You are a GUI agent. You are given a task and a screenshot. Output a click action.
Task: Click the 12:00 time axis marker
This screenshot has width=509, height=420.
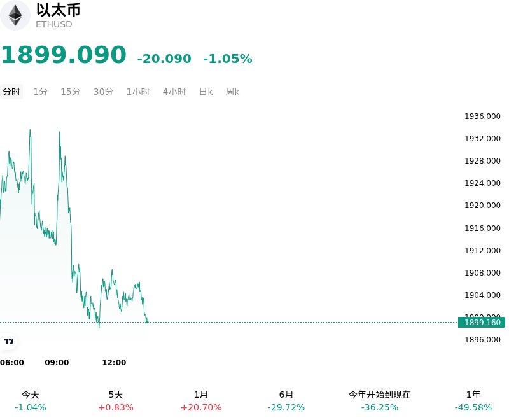[x=114, y=362]
